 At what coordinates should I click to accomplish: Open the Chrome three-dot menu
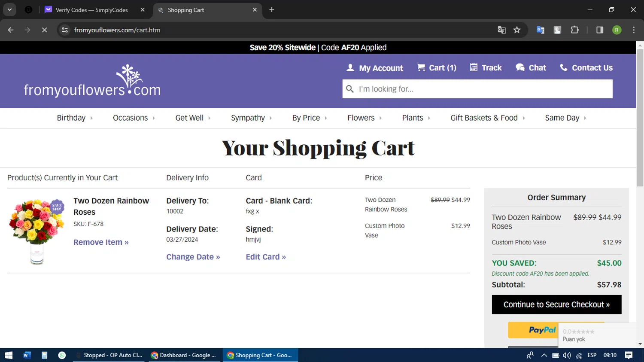[634, 30]
